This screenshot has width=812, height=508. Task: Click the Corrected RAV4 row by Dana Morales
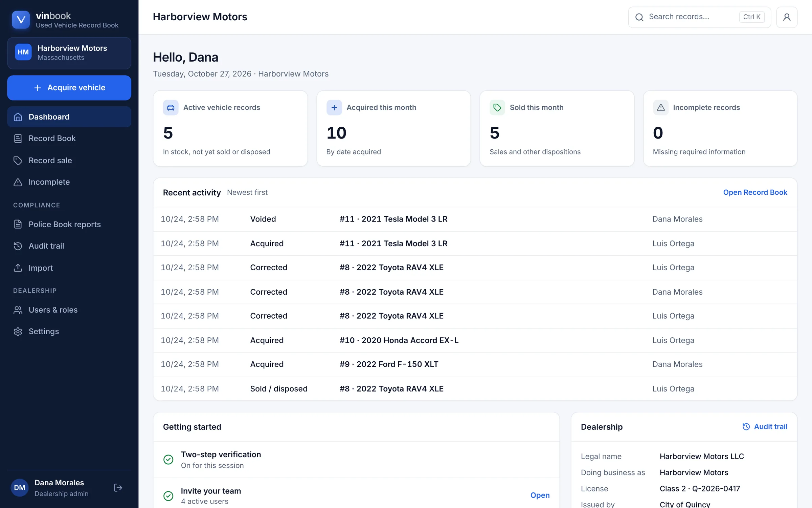coord(475,292)
